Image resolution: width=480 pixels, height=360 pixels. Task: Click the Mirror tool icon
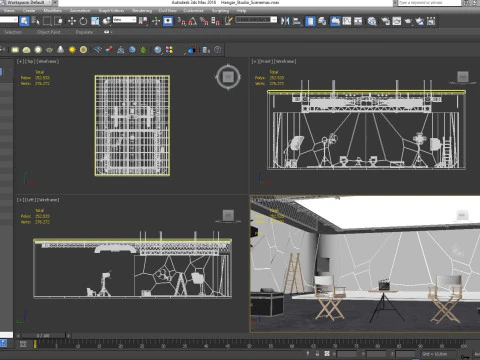[285, 21]
